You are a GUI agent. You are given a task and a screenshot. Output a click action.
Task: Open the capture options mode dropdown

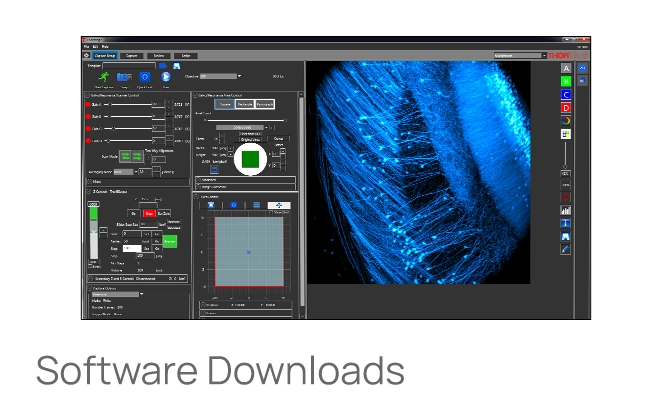[x=118, y=294]
